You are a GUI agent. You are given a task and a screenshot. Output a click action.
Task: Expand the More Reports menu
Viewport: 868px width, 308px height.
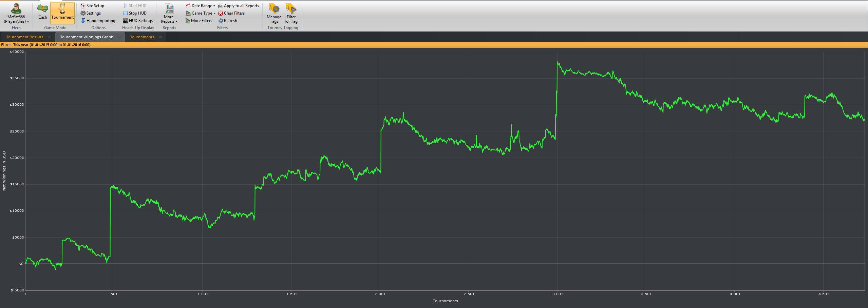(x=169, y=13)
